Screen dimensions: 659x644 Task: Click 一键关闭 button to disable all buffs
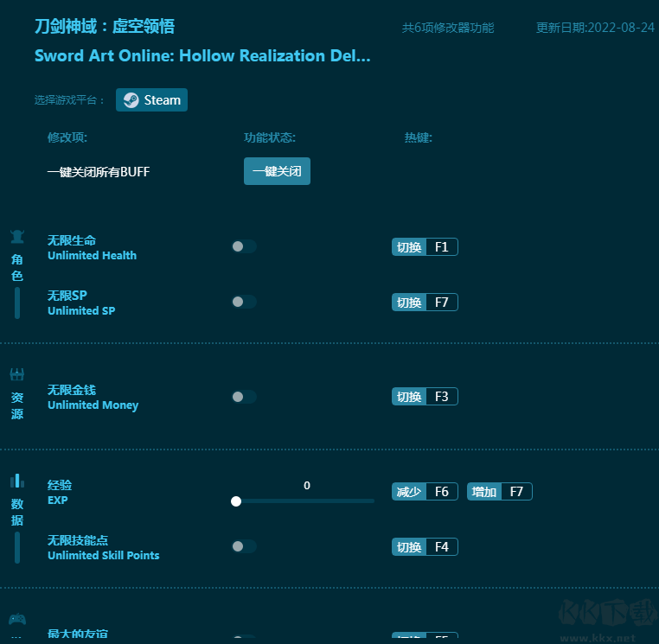277,171
